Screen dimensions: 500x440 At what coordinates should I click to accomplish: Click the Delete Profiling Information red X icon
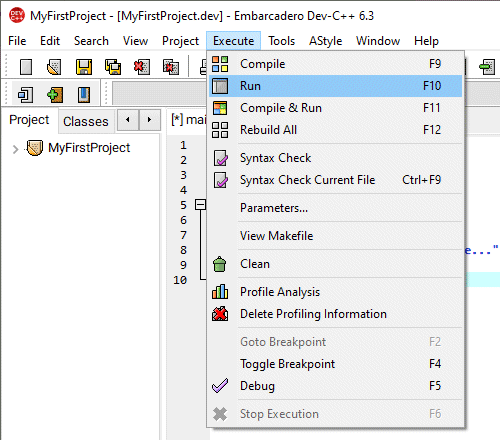coord(220,314)
